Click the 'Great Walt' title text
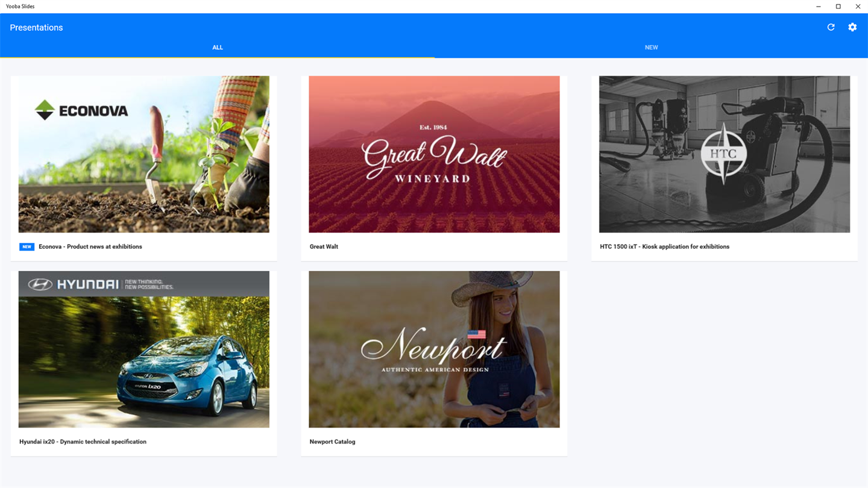 [324, 246]
